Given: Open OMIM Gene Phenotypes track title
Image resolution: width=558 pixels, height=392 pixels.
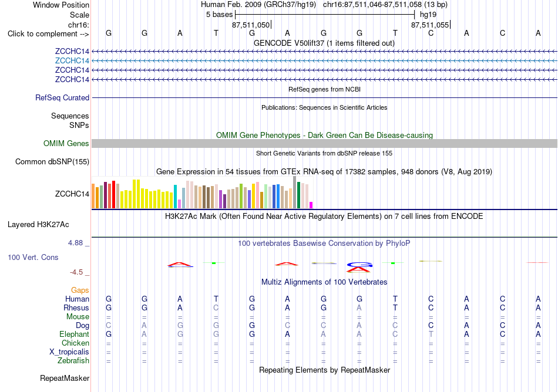Looking at the screenshot, I should [x=324, y=136].
